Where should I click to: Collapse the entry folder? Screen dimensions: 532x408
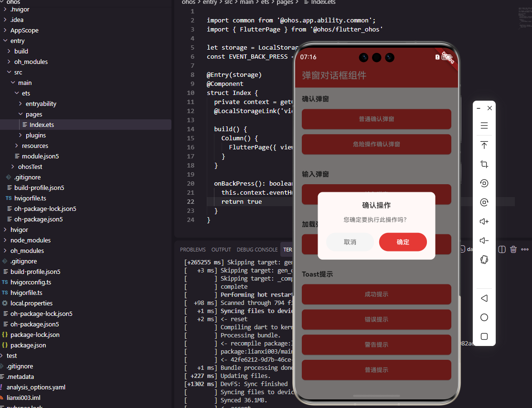click(17, 41)
